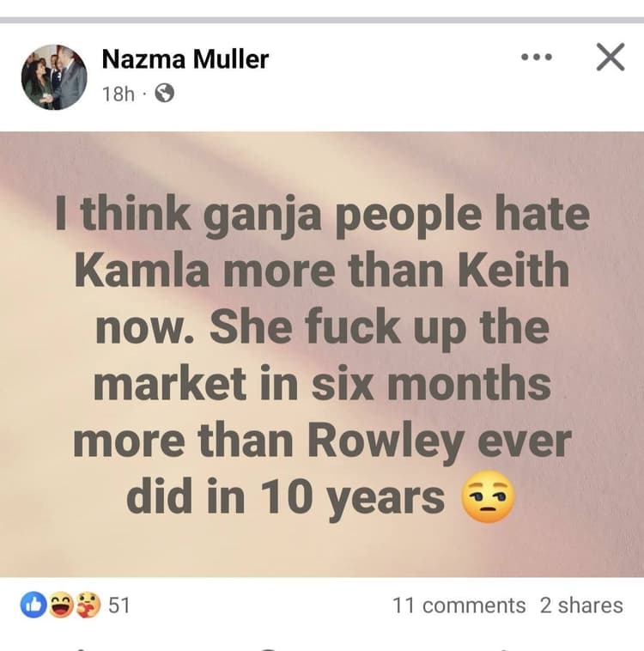Click the 18h post timestamp
This screenshot has height=651, width=644.
(118, 94)
